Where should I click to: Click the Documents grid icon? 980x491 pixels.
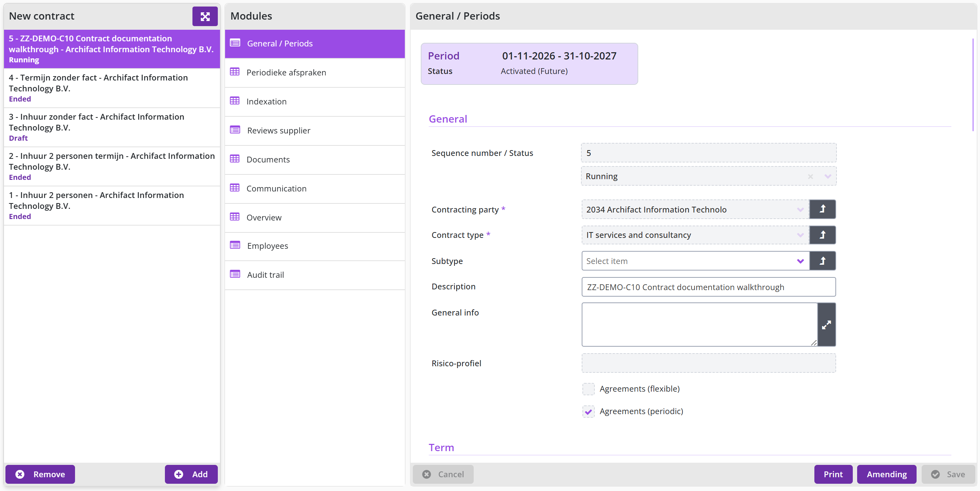(x=235, y=159)
